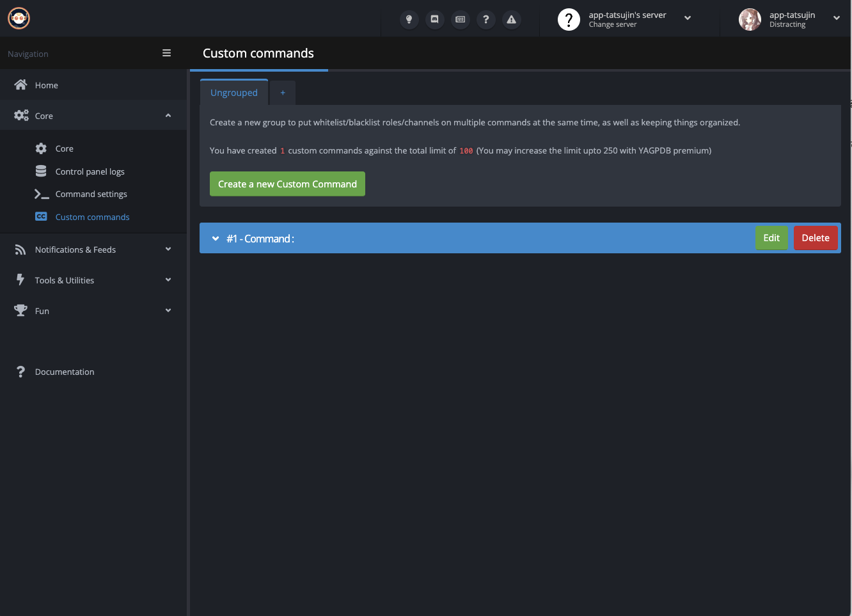Click the news card icon in the top bar
Image resolution: width=852 pixels, height=616 pixels.
(x=460, y=19)
